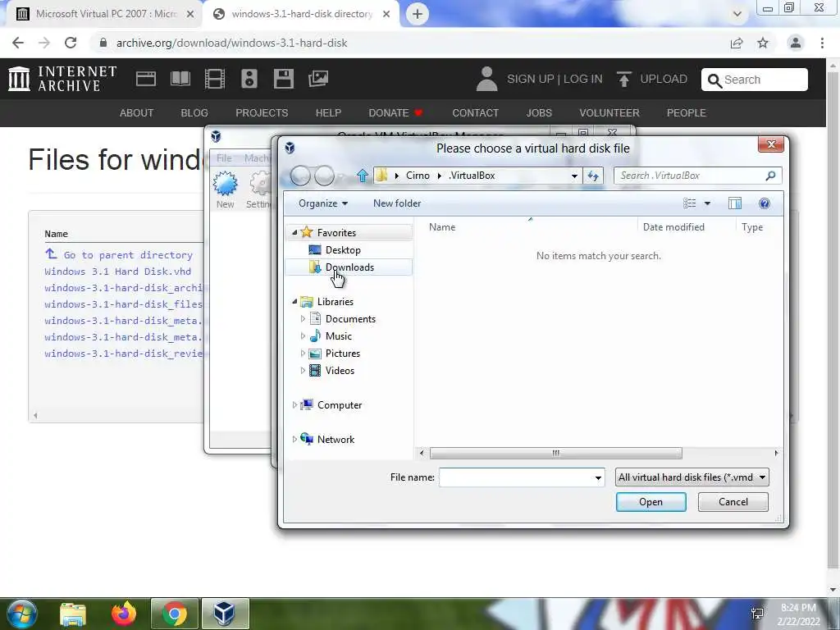The width and height of the screenshot is (840, 630).
Task: Open the view options dropdown arrow
Action: [707, 203]
